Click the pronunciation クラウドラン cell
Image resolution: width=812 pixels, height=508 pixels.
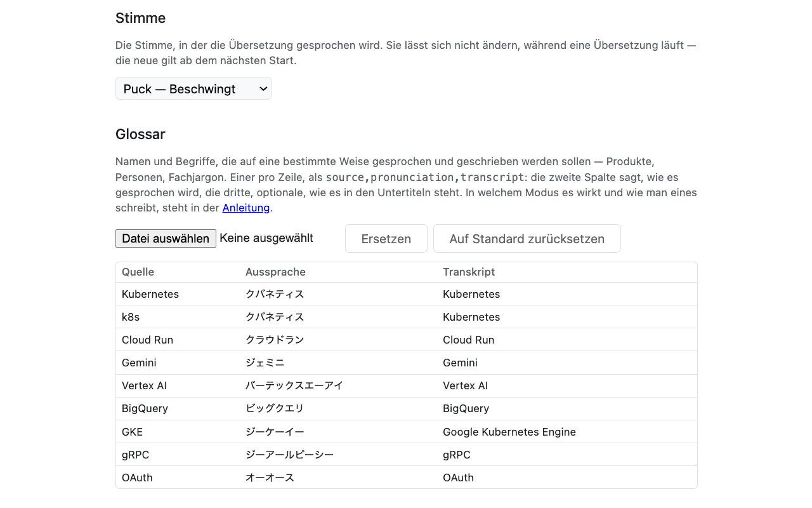click(338, 340)
